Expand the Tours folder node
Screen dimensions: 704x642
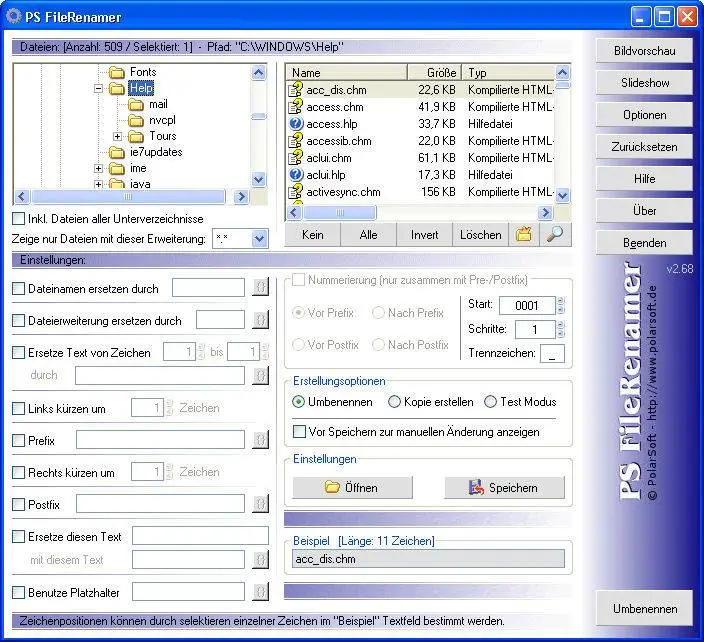click(118, 136)
